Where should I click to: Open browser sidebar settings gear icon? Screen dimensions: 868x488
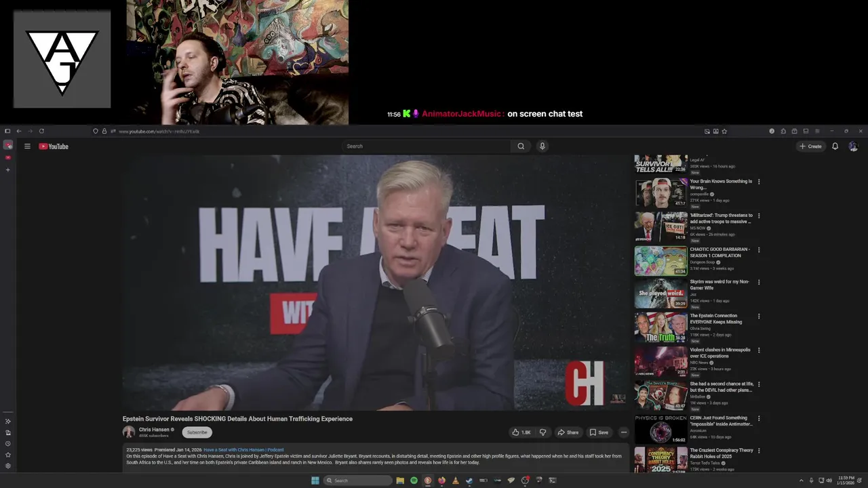click(x=8, y=466)
